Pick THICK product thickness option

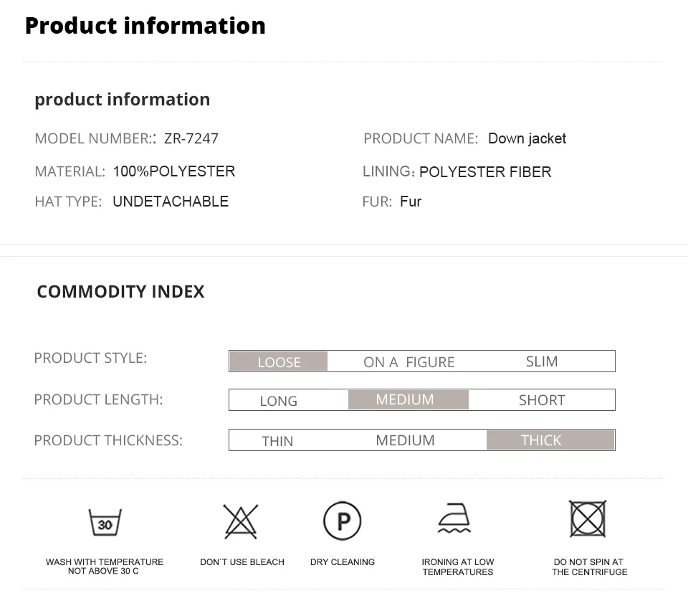[550, 440]
